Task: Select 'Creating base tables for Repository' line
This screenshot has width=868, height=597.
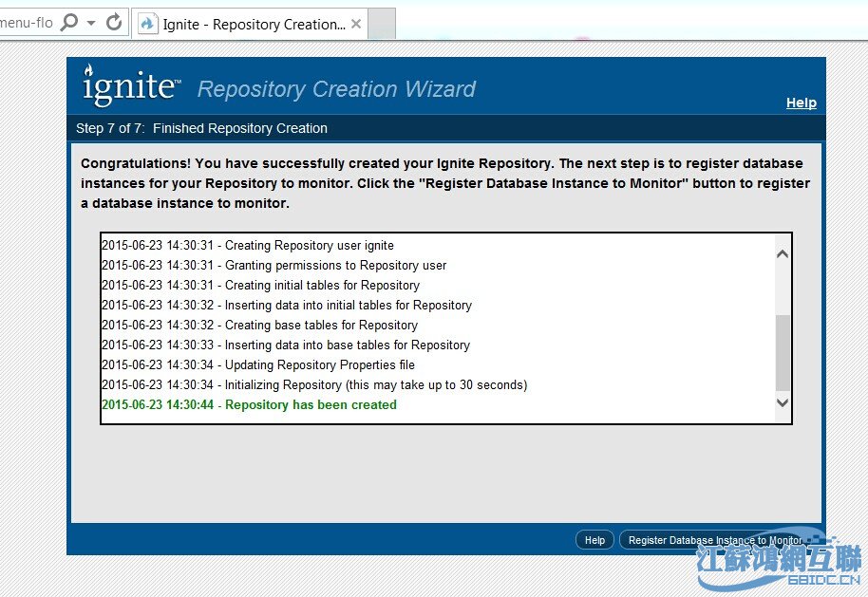Action: click(x=259, y=325)
